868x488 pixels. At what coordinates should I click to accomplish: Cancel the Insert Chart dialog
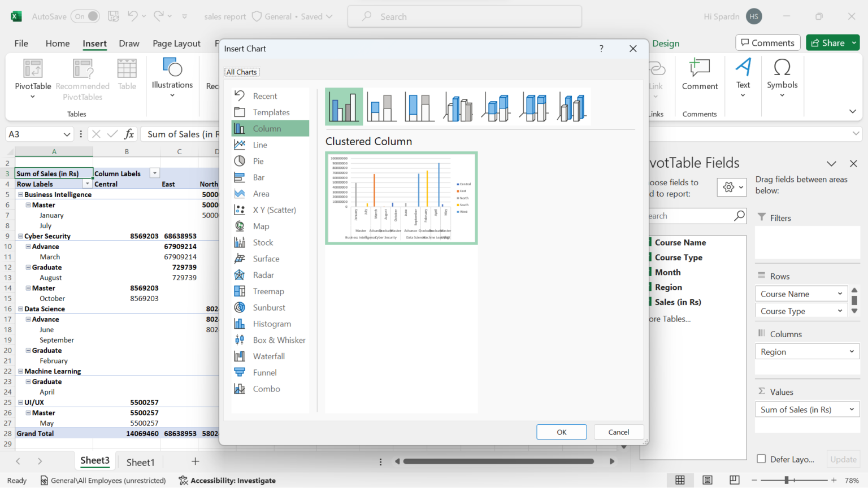619,432
